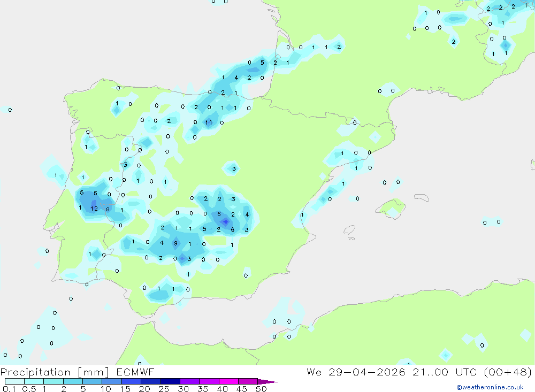Image resolution: width=535 pixels, height=392 pixels.
Task: Click the "12" precipitation value on the map
Action: point(94,209)
